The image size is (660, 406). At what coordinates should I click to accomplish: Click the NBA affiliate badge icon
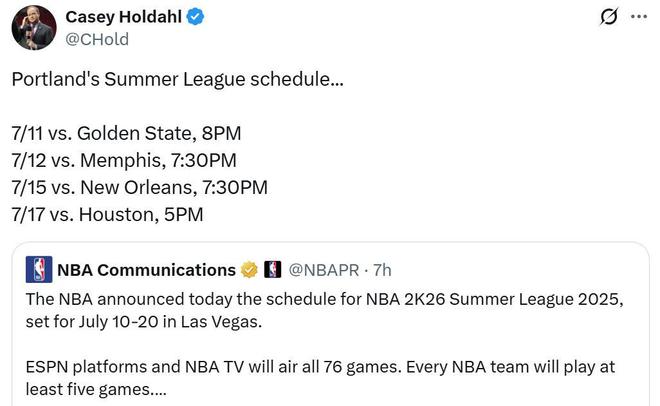coord(272,270)
